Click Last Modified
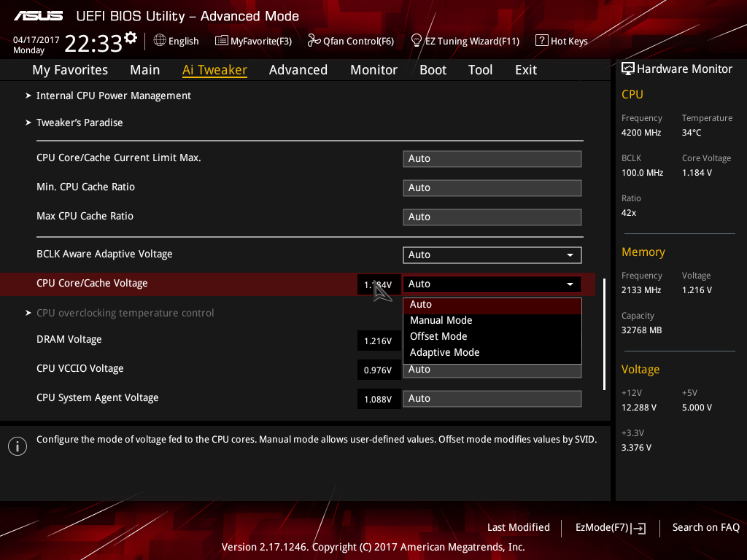The height and width of the screenshot is (560, 747). coord(519,528)
